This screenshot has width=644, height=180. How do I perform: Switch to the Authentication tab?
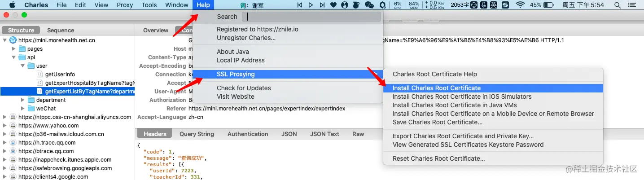click(248, 134)
